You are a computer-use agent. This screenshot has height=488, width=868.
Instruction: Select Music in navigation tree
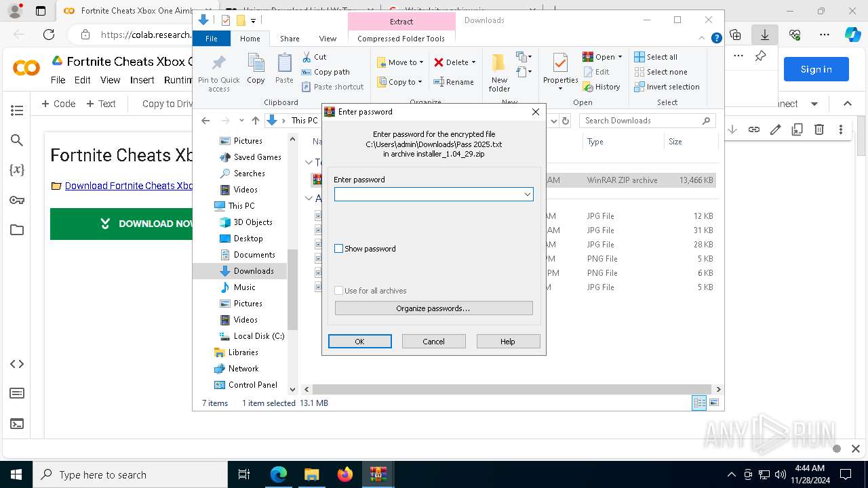coord(238,287)
